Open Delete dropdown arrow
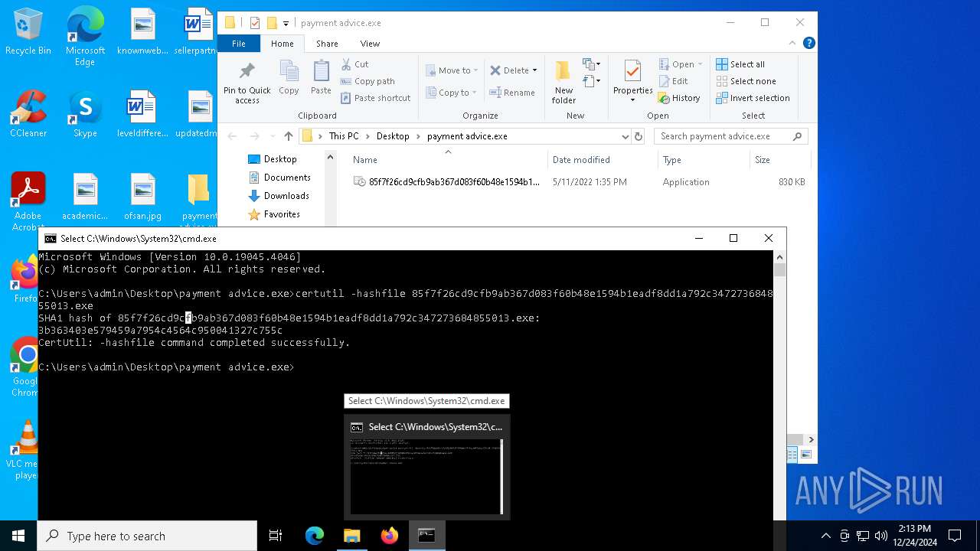This screenshot has height=551, width=980. click(x=534, y=70)
